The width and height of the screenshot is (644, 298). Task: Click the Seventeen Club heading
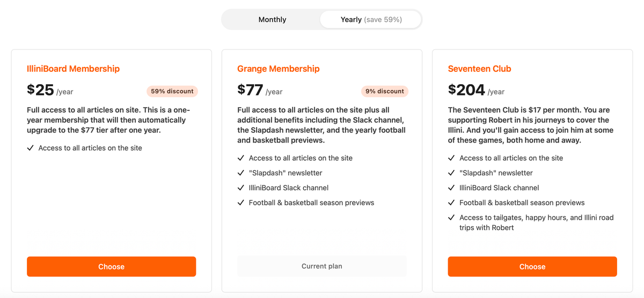click(480, 69)
